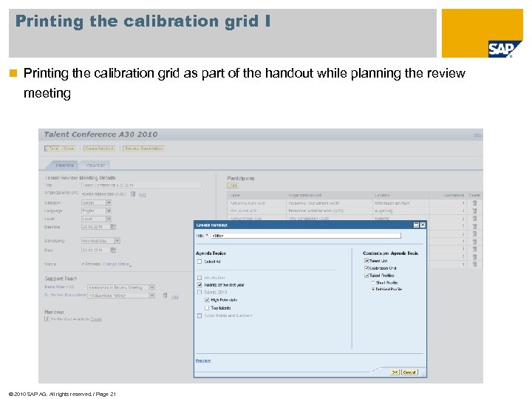Click the 'Offenbach am Main' location cell
Image resolution: width=532 pixels, height=399 pixels.
pyautogui.click(x=401, y=203)
